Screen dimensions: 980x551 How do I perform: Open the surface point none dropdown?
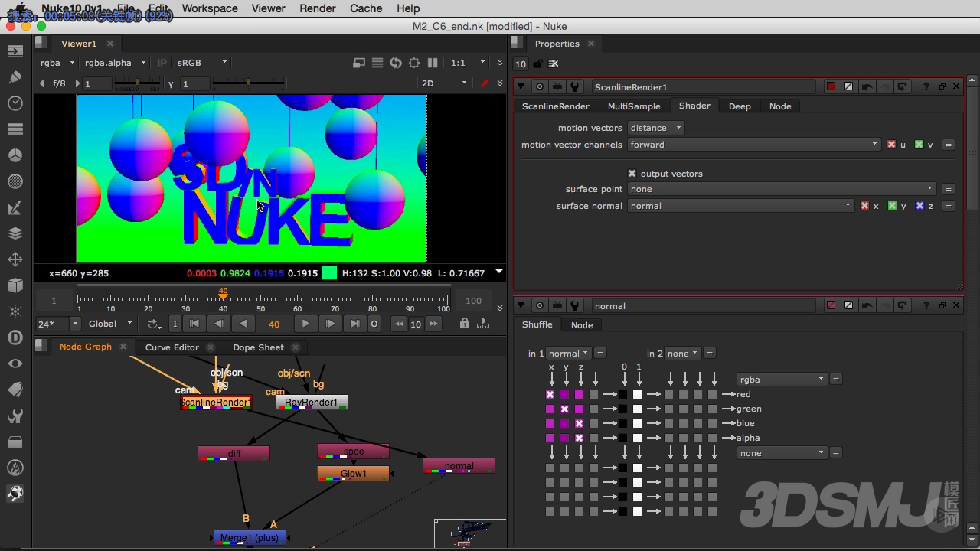(782, 189)
